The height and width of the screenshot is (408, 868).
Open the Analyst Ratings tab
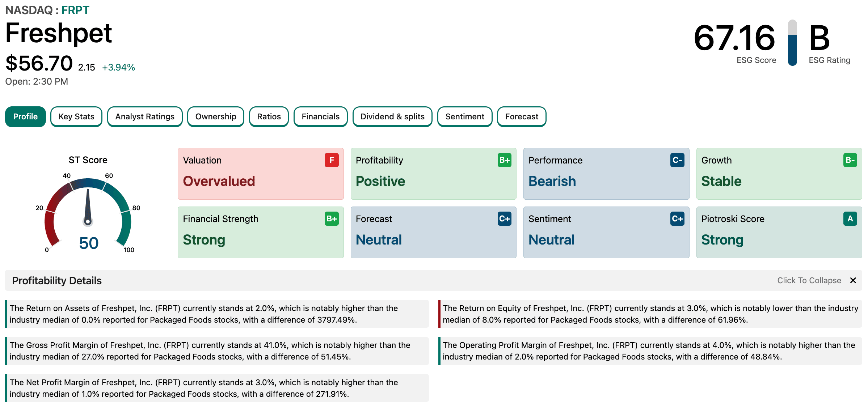tap(145, 116)
